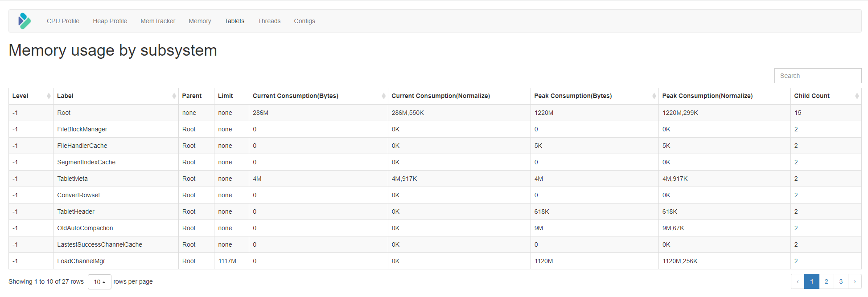Sort by Peak Consumption(Bytes) column

pyautogui.click(x=594, y=96)
